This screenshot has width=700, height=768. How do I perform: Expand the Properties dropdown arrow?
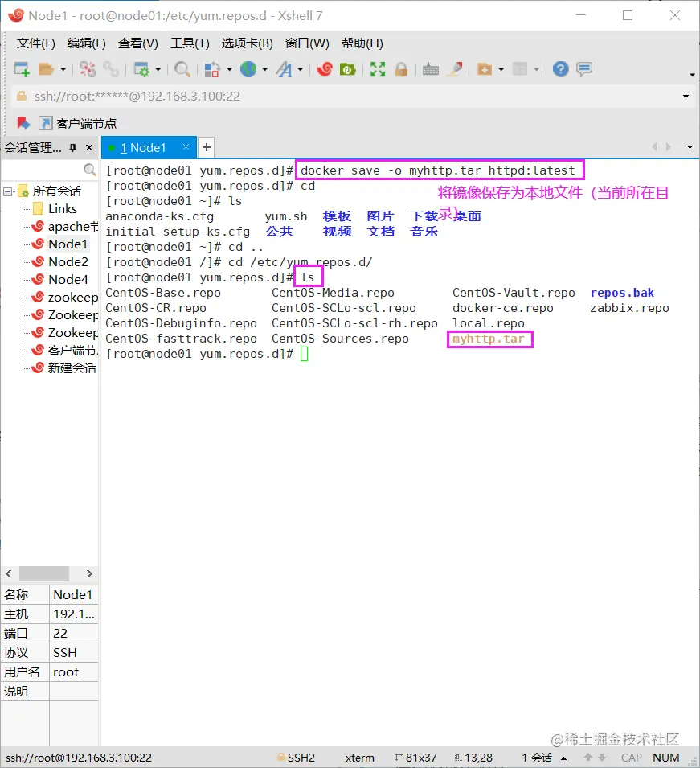(x=158, y=69)
